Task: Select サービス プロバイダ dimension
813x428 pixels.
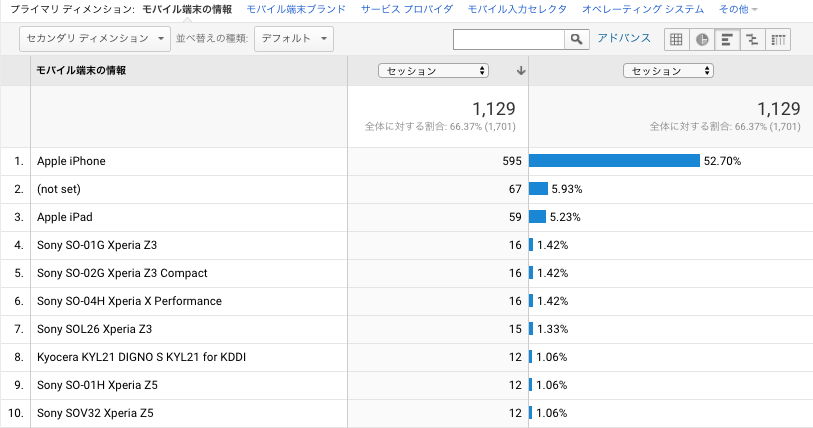Action: (x=407, y=9)
